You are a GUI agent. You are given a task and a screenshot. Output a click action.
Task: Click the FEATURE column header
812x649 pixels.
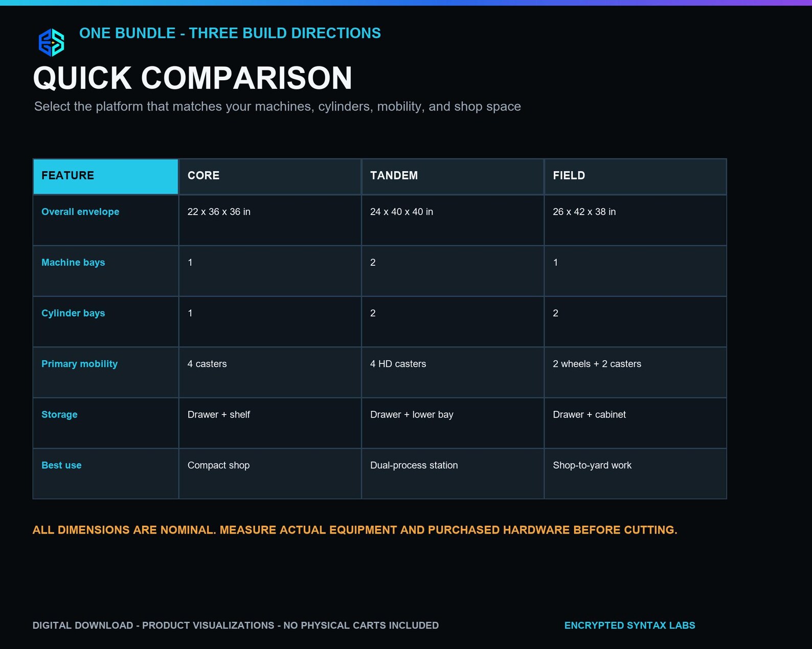pyautogui.click(x=106, y=176)
